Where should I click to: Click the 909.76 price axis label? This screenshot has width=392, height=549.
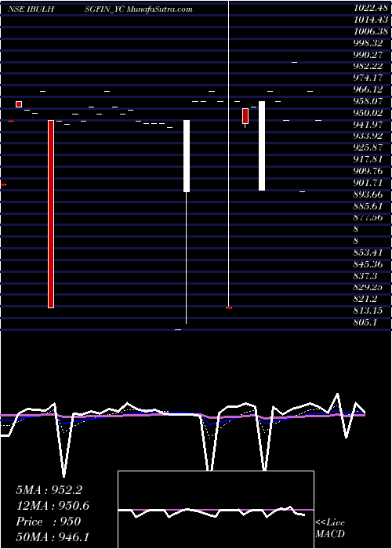pyautogui.click(x=368, y=171)
